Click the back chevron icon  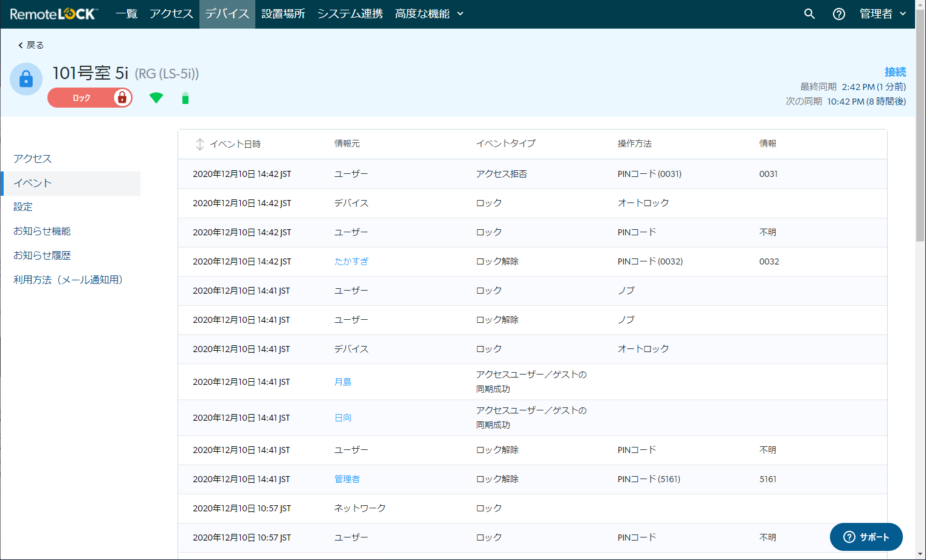coord(21,45)
